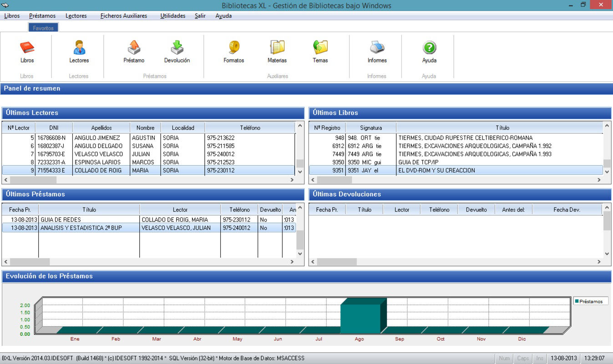The image size is (613, 364).
Task: Click the Antes del: column header
Action: coord(513,210)
